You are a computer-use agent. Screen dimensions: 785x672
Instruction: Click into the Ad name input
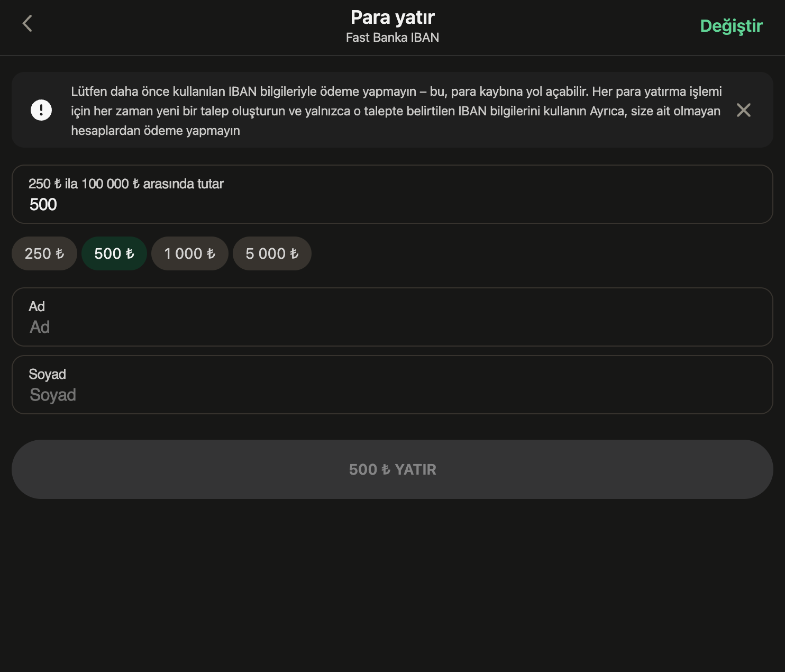[391, 326]
